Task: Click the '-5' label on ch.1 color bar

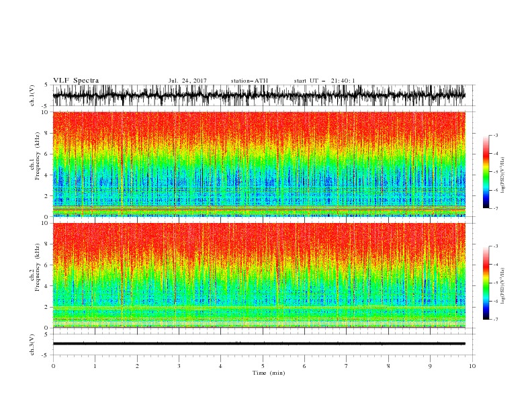Action: [496, 172]
